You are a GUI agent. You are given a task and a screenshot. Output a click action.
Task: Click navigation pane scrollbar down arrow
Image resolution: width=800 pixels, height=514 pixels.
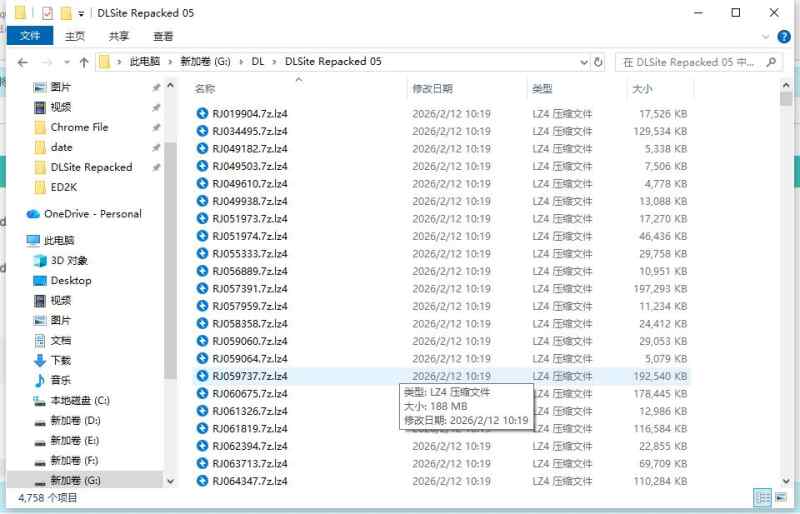(x=170, y=481)
